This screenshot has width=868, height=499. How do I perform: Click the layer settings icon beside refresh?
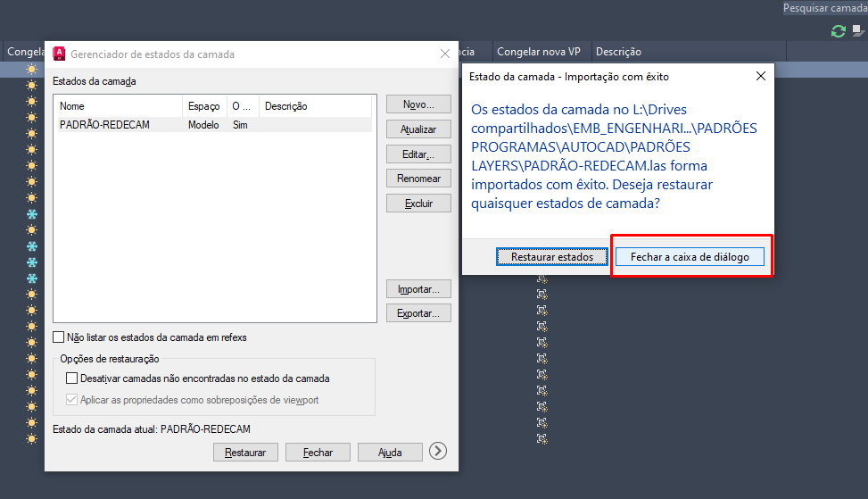(x=857, y=30)
